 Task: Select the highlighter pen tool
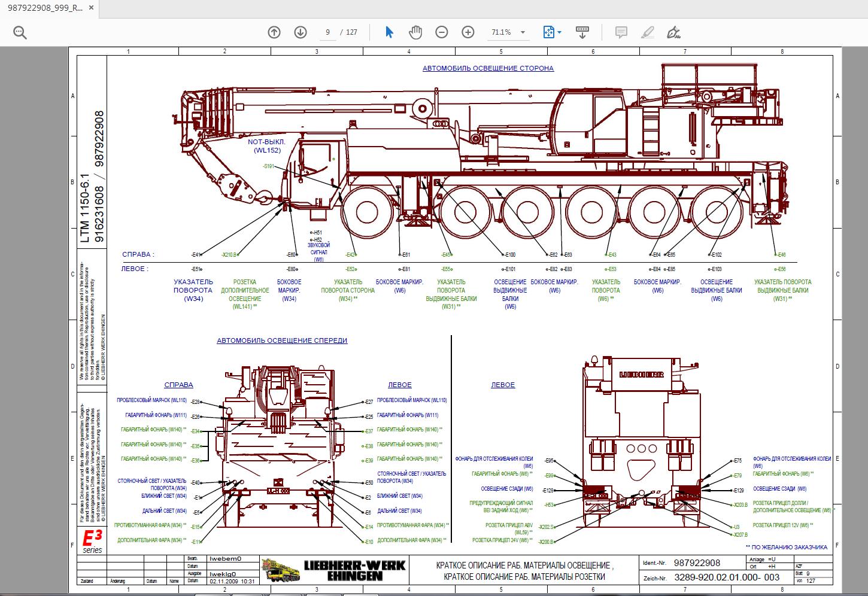click(x=647, y=32)
